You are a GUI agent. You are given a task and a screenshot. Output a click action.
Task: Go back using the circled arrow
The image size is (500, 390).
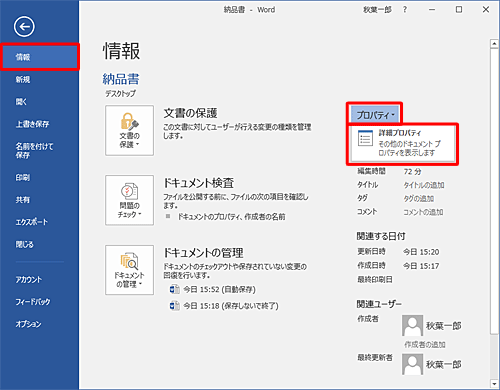coord(24,27)
